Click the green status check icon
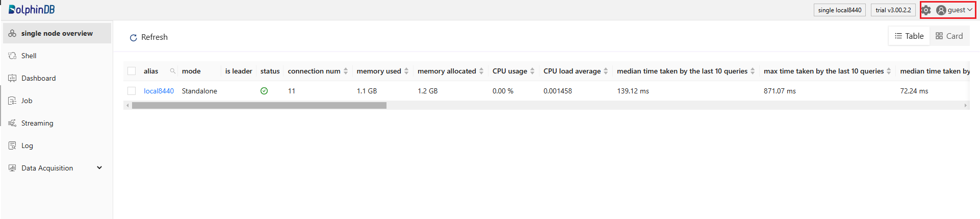980x219 pixels. click(x=264, y=91)
